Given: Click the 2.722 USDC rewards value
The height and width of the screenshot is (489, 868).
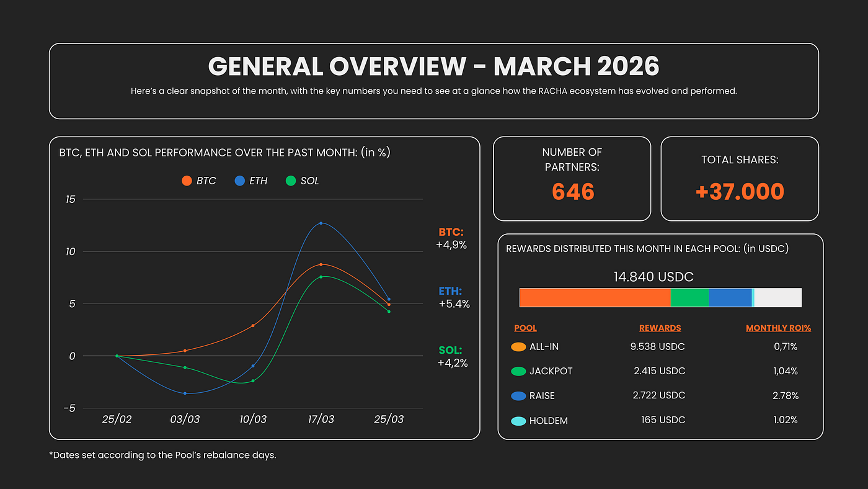Looking at the screenshot, I should click(658, 396).
